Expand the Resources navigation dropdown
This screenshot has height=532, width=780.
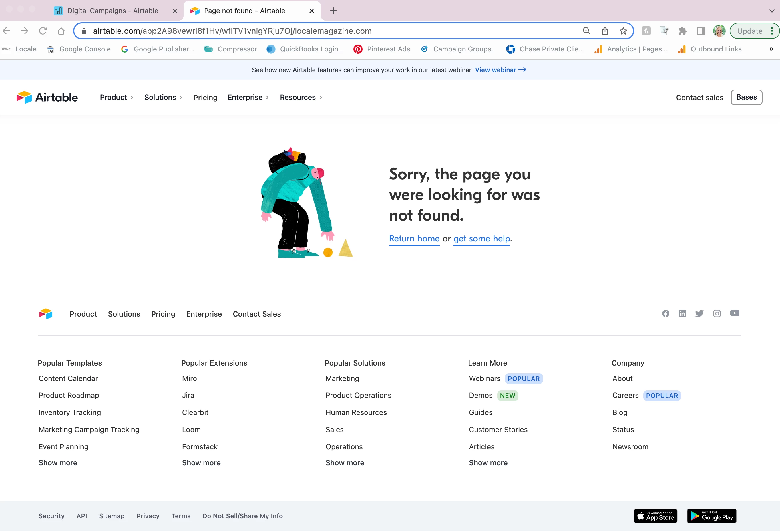(x=301, y=97)
